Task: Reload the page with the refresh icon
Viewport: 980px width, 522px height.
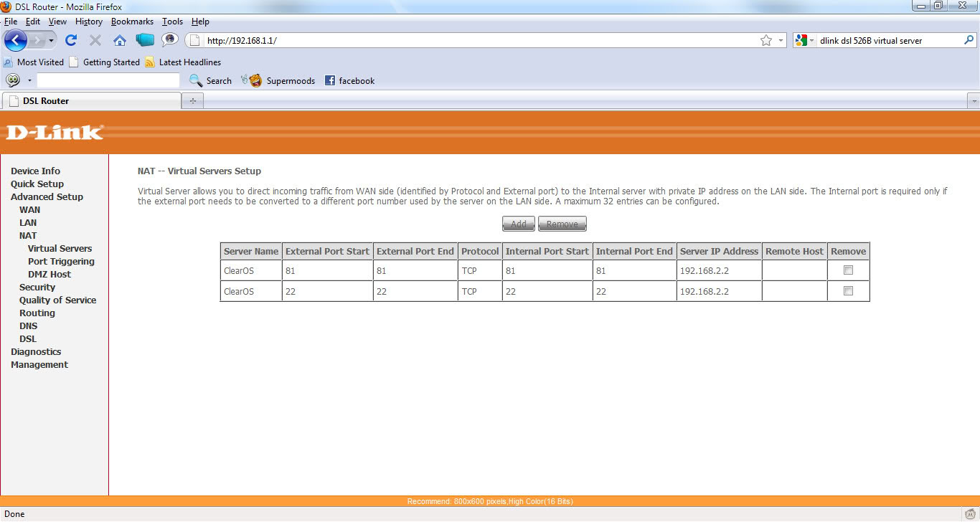Action: pyautogui.click(x=70, y=40)
